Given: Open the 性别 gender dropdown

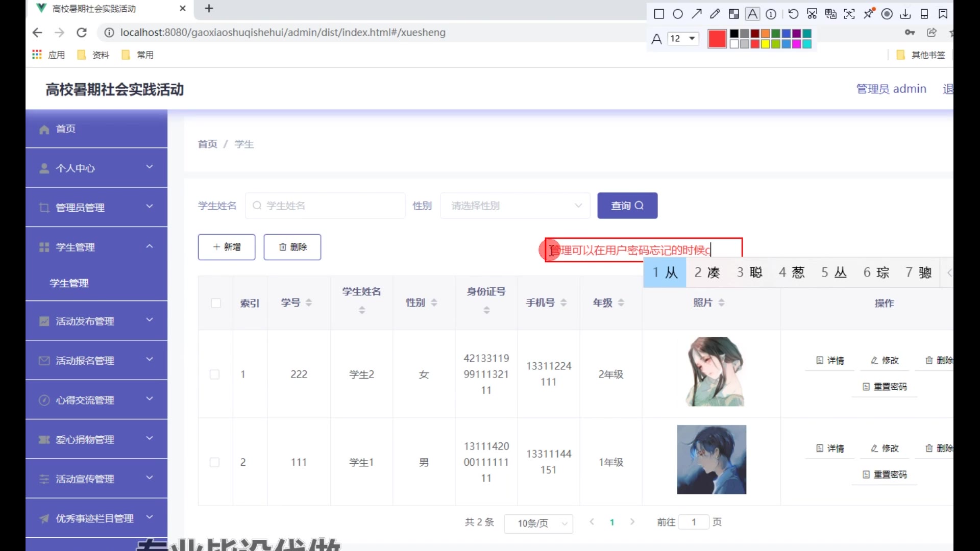Looking at the screenshot, I should coord(515,206).
